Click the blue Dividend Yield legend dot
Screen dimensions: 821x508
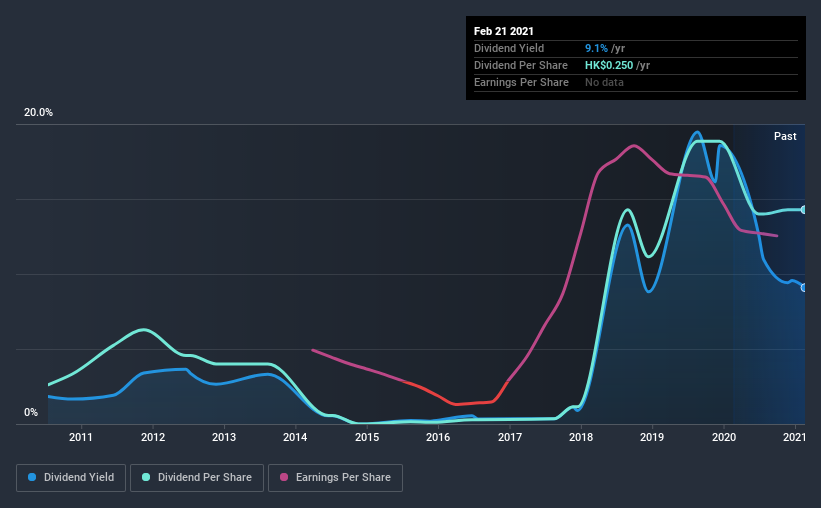point(32,477)
